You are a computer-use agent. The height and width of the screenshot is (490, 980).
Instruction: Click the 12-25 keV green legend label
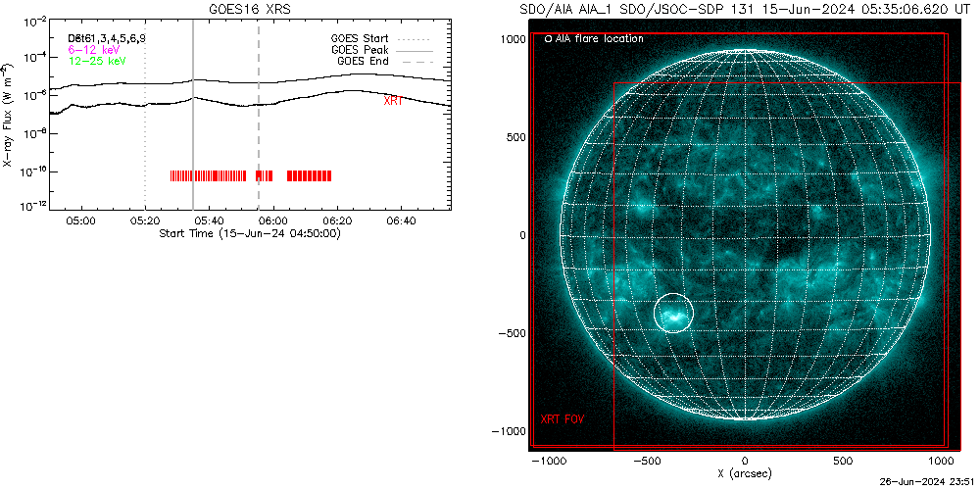tap(97, 61)
